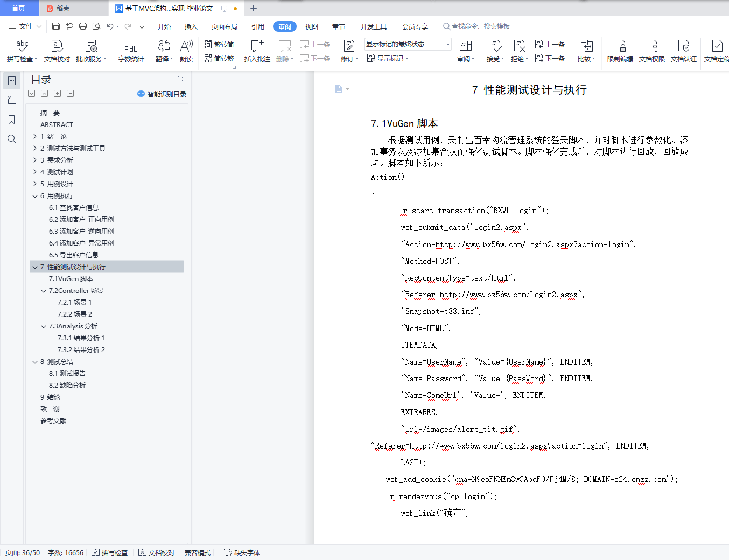Click the save icon in quick toolbar

point(56,26)
